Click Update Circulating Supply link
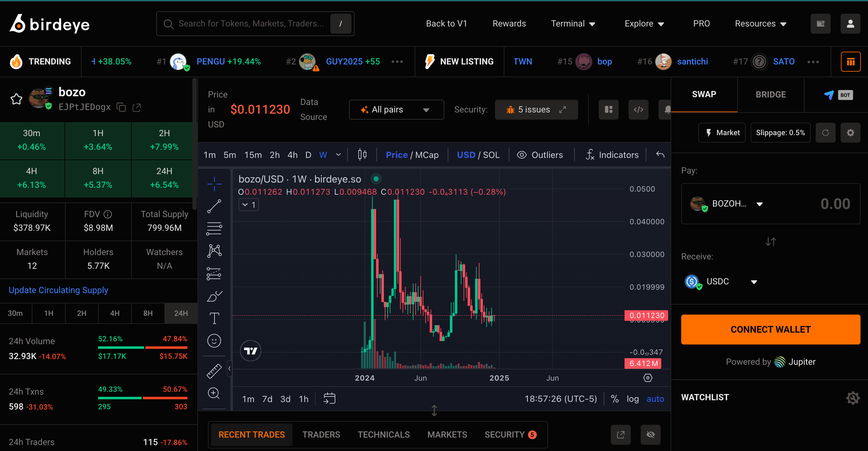The height and width of the screenshot is (451, 868). (58, 290)
